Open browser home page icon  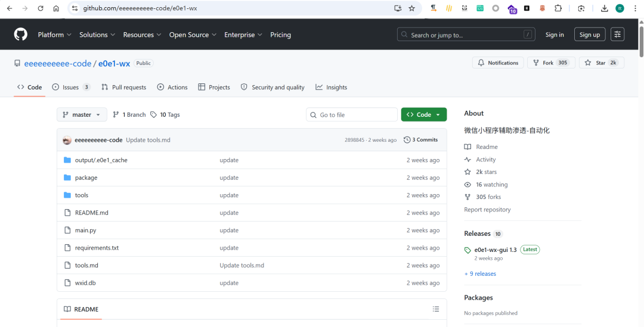(56, 8)
